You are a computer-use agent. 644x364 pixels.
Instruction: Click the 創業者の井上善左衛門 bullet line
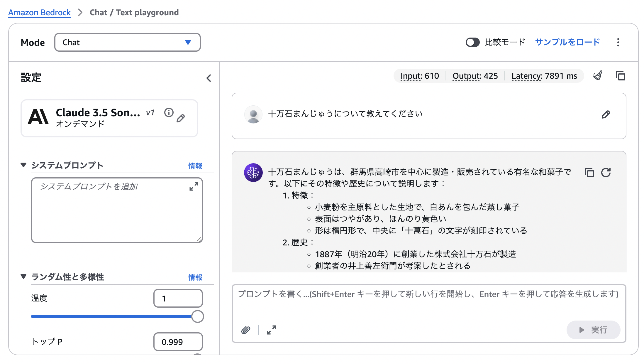tap(393, 266)
